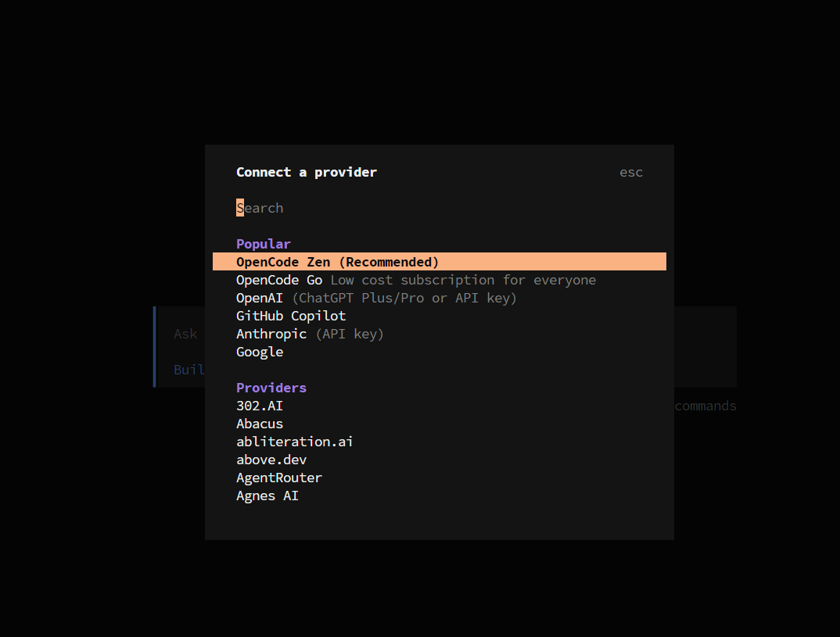Image resolution: width=840 pixels, height=637 pixels.
Task: Choose OpenCode Go subscription provider
Action: pos(440,280)
